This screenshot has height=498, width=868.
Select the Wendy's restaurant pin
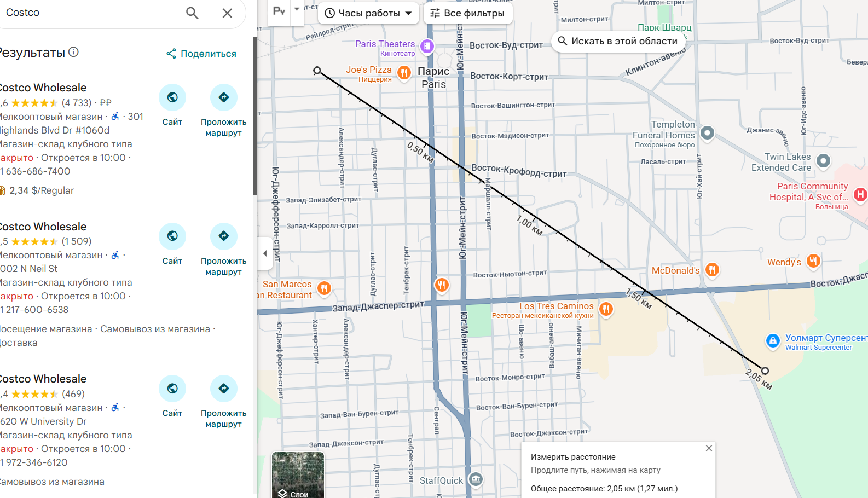coord(813,261)
